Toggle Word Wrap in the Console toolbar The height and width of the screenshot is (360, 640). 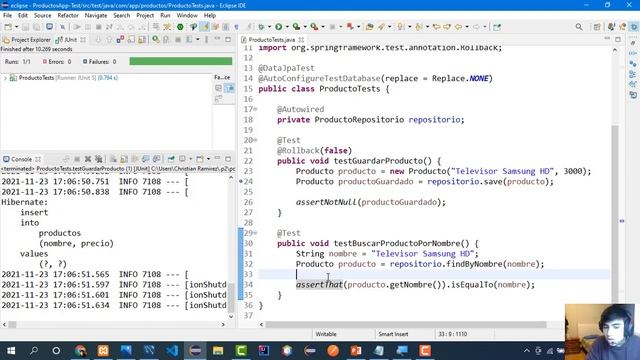(x=135, y=159)
